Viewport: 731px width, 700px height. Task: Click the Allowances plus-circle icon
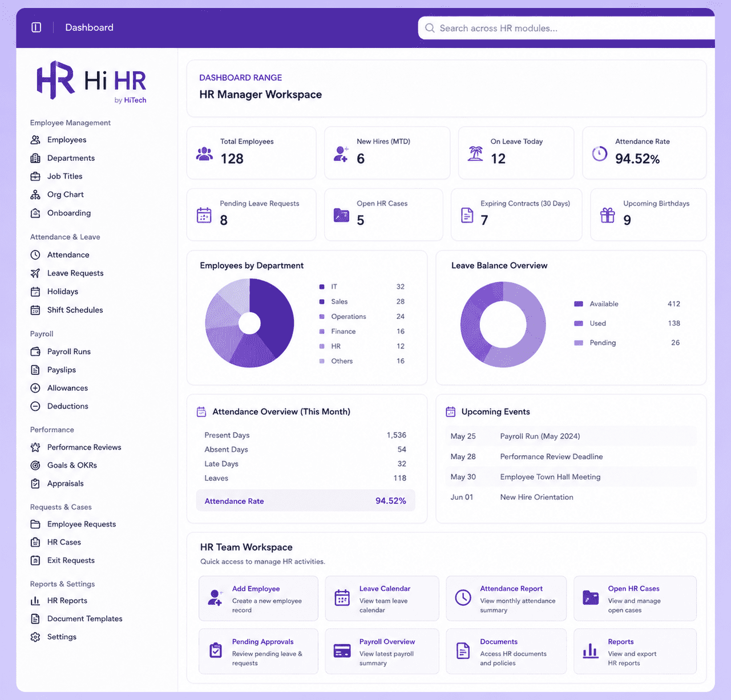(35, 388)
